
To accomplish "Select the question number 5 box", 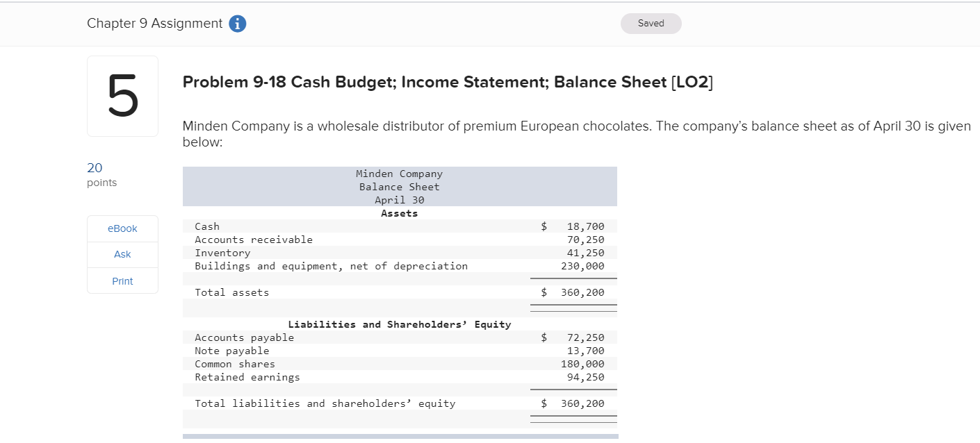I will point(122,96).
